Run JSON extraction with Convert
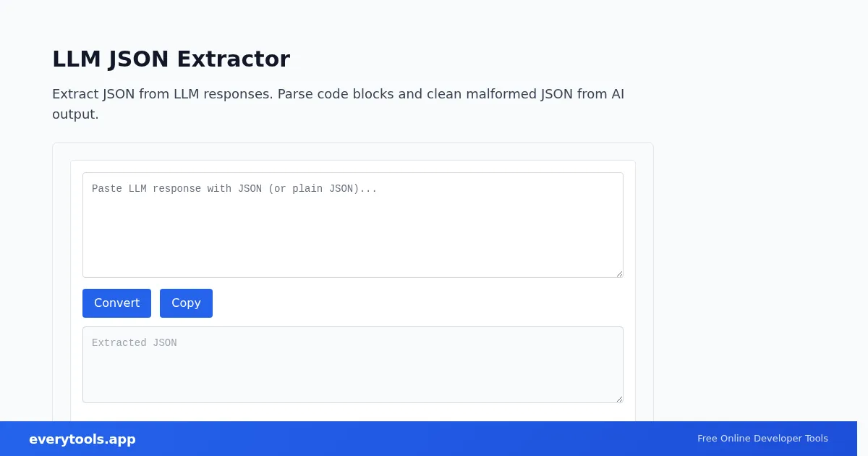868x456 pixels. 116,303
